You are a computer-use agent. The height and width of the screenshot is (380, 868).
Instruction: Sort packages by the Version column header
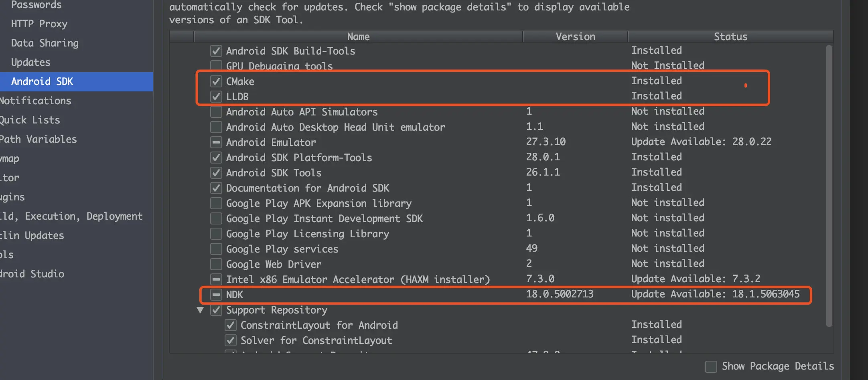(575, 36)
